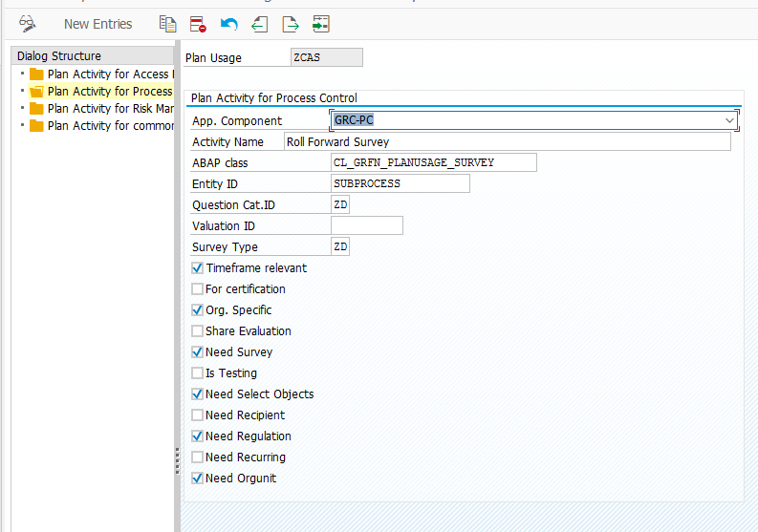Screen dimensions: 758x532
Task: Uncheck Need Orgunit checkbox
Action: 197,478
